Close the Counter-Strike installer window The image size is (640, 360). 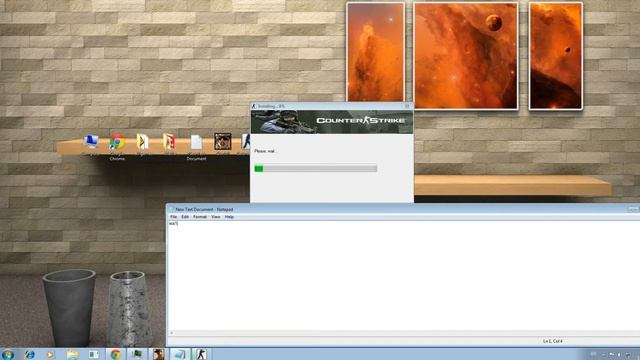click(x=407, y=106)
